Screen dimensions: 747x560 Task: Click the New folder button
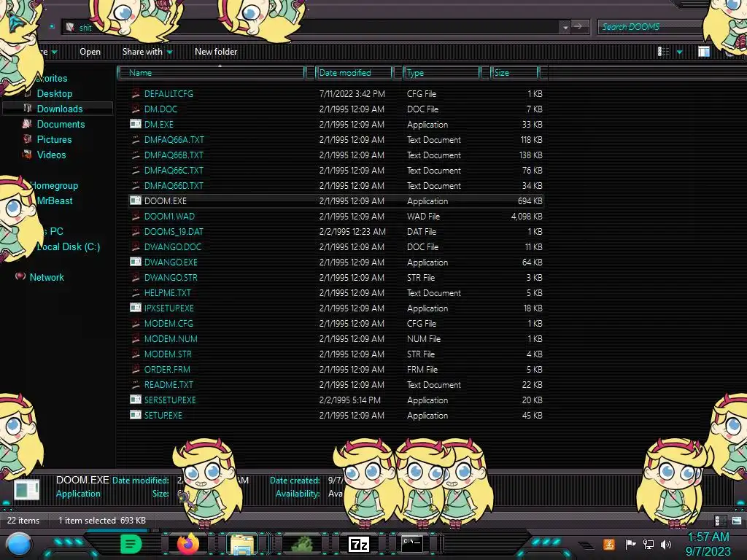(216, 52)
